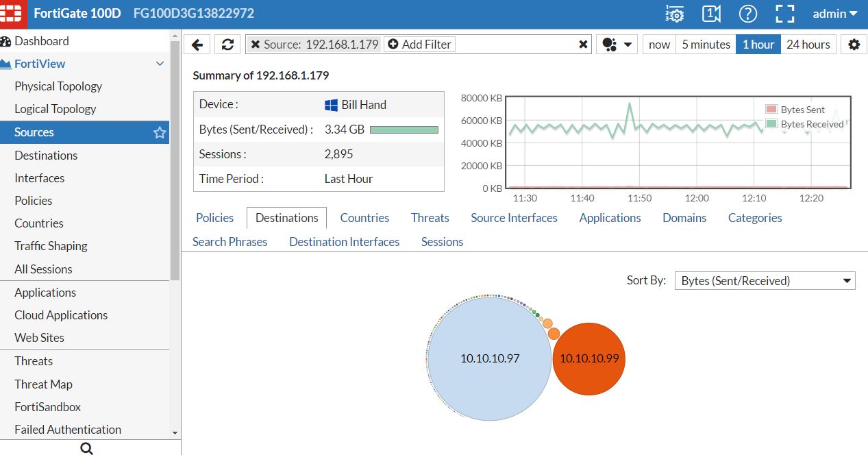
Task: Switch to the Categories tab
Action: click(x=755, y=218)
